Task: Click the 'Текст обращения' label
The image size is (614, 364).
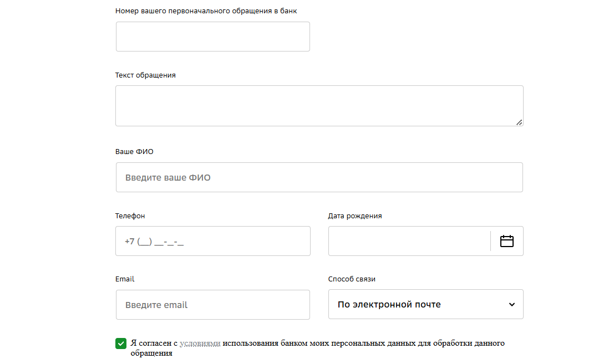Action: point(145,75)
